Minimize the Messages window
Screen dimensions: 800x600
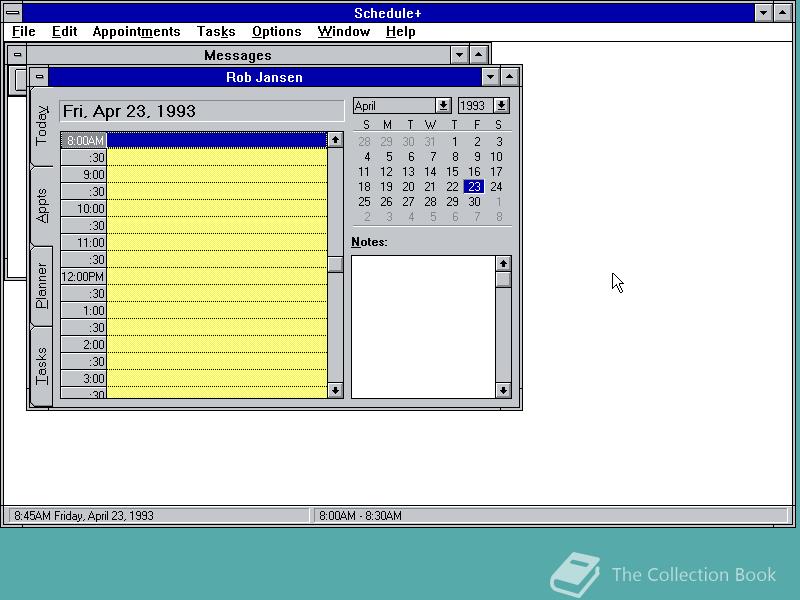point(459,55)
